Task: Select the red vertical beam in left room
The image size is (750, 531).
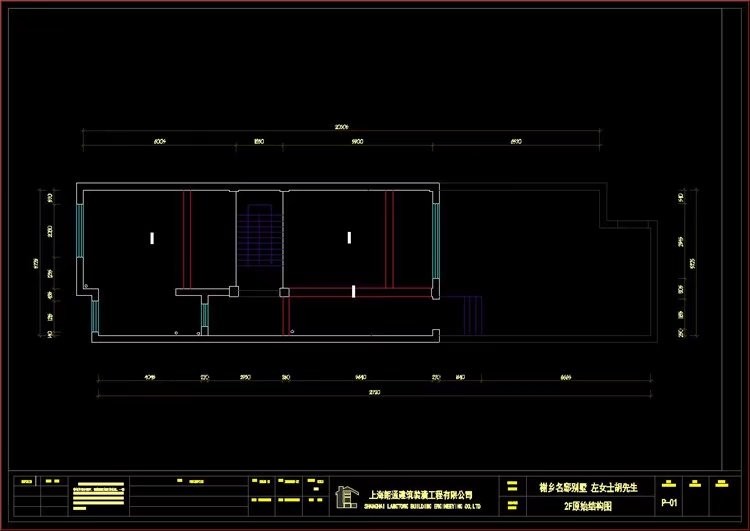Action: 186,240
